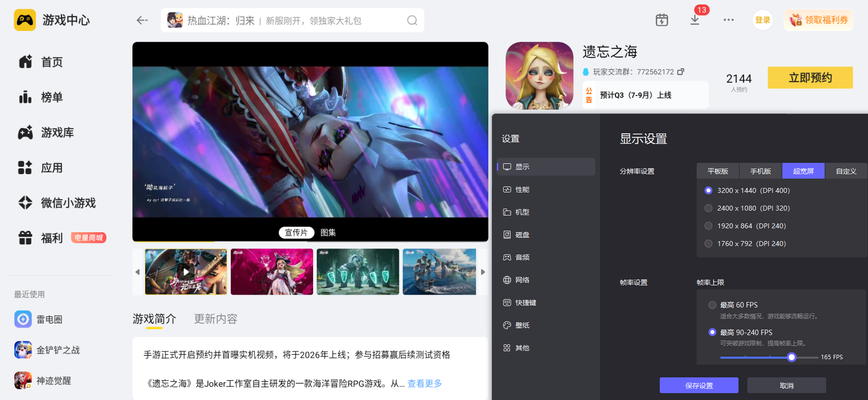Click the 壁纸 palette icon
The width and height of the screenshot is (868, 400).
(x=507, y=325)
